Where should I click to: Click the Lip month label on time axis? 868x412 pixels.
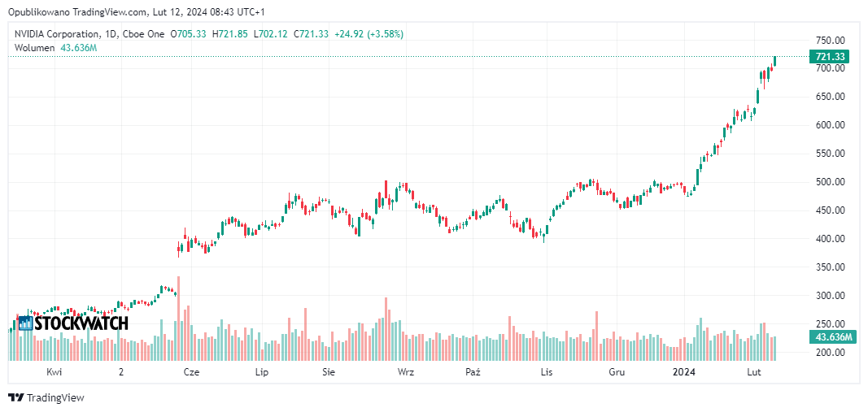(x=261, y=372)
